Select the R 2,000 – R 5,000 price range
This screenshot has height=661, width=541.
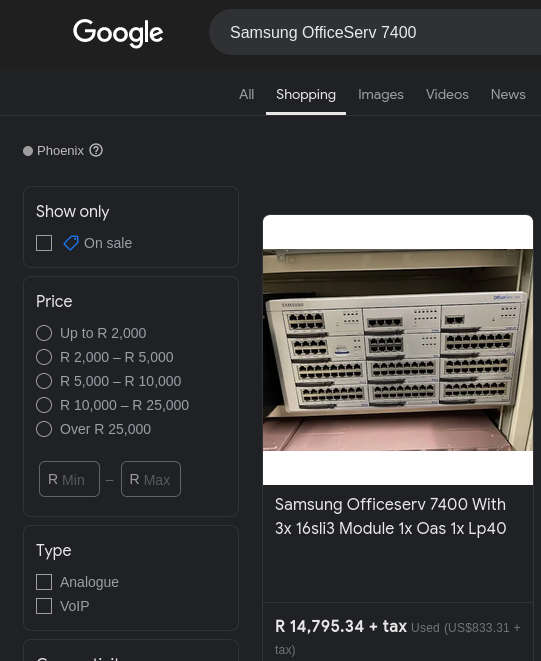44,357
